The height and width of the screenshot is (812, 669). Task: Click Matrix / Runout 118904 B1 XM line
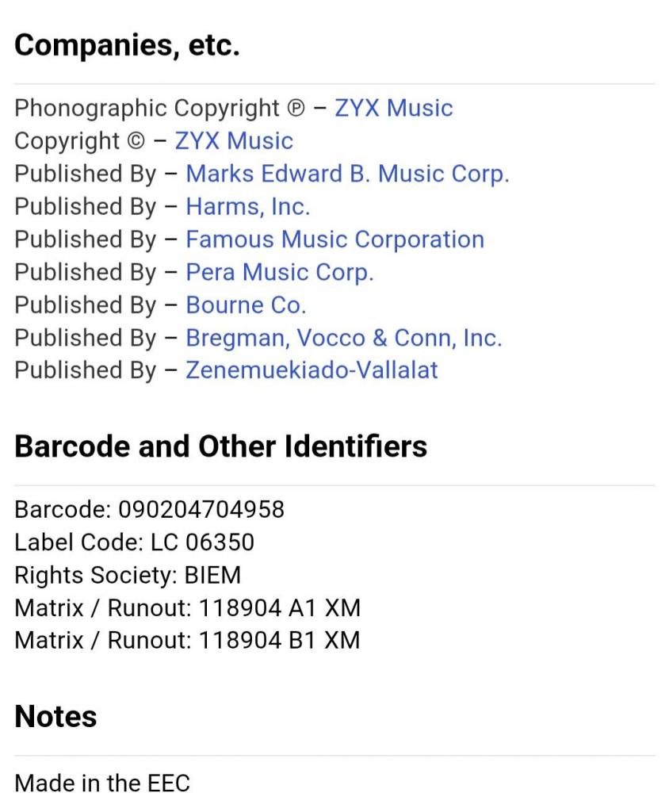(x=187, y=641)
